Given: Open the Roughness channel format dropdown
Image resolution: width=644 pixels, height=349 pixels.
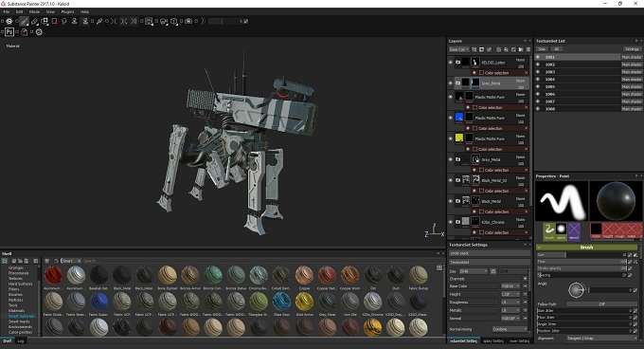Looking at the screenshot, I should coord(510,303).
